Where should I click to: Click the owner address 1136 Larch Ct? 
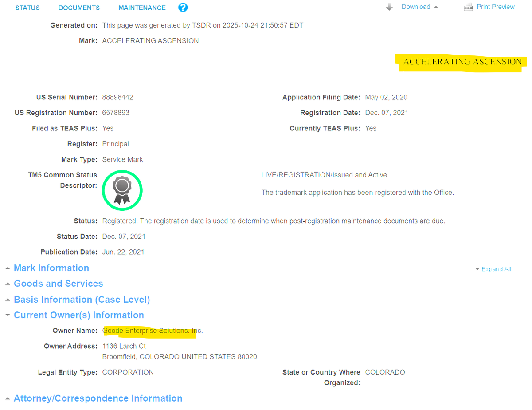pyautogui.click(x=124, y=346)
